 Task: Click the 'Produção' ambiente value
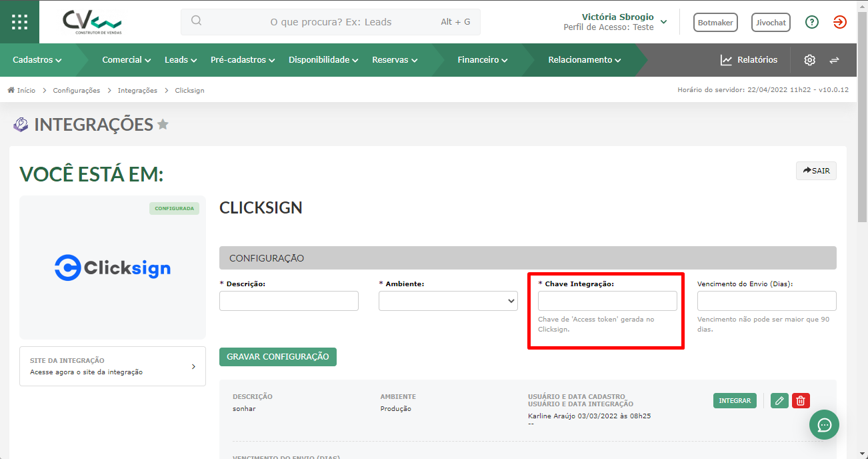click(396, 409)
